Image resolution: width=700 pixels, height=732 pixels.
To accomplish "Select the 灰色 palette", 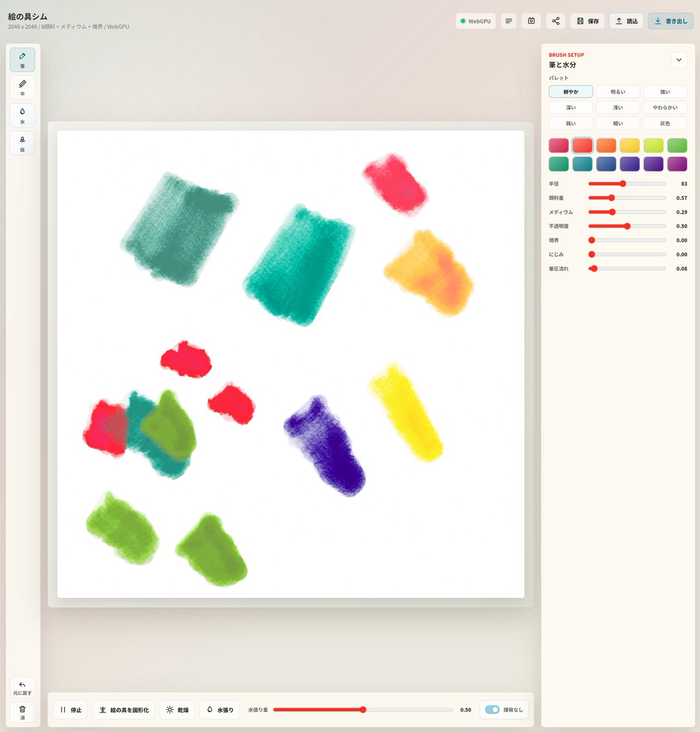I will point(665,123).
